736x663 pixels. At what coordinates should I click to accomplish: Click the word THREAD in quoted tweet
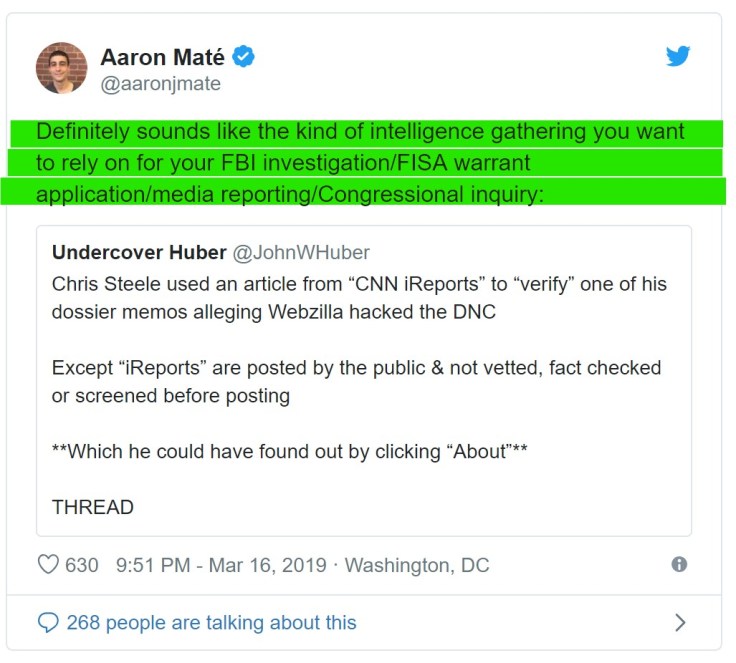point(93,507)
